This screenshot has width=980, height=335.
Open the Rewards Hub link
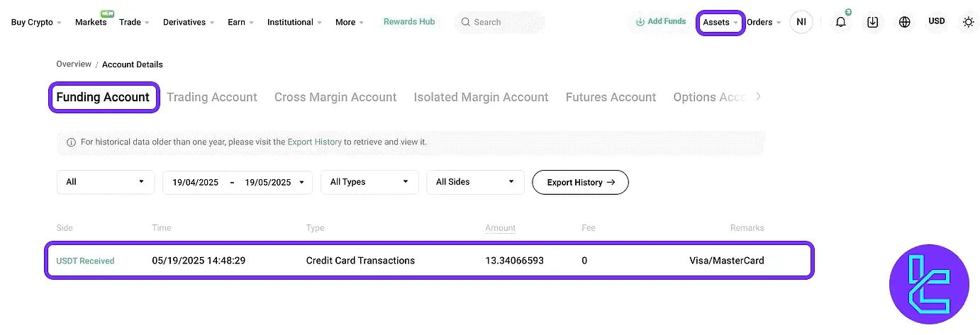click(x=409, y=22)
